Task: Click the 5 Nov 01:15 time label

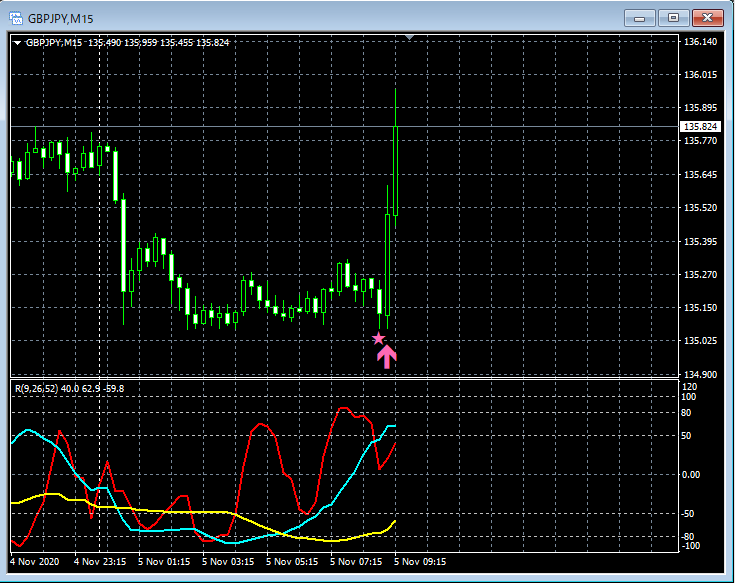Action: tap(164, 561)
